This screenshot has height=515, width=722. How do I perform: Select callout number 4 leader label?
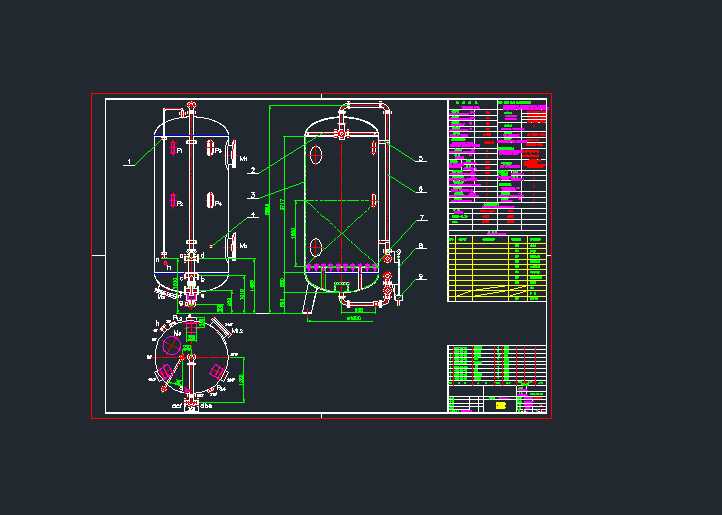tap(252, 215)
